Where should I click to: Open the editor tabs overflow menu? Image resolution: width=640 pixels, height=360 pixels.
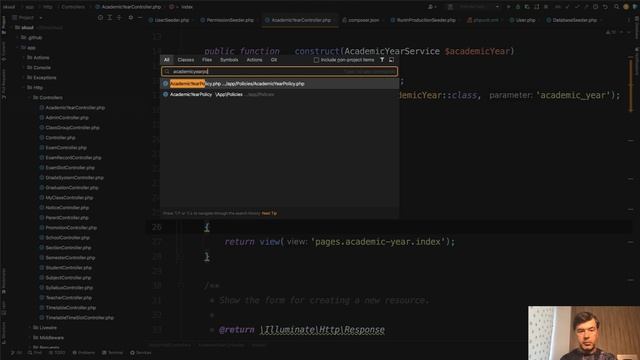pos(628,20)
